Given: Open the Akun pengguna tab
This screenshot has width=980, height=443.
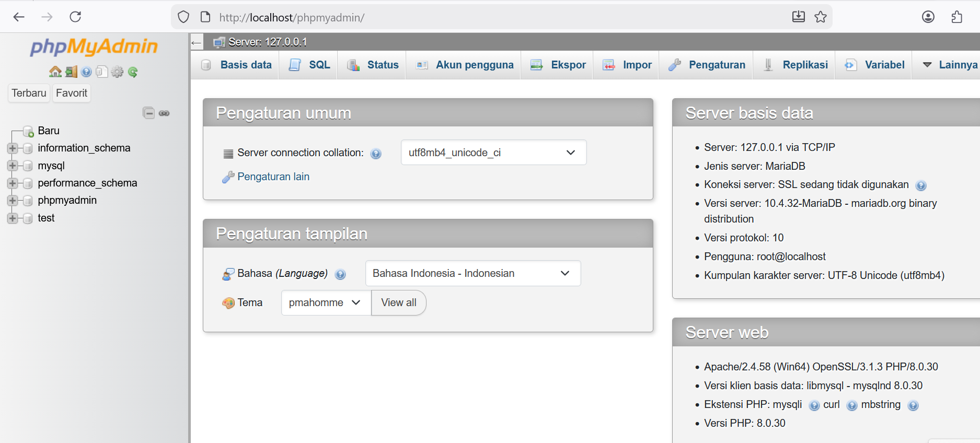Looking at the screenshot, I should coord(465,65).
